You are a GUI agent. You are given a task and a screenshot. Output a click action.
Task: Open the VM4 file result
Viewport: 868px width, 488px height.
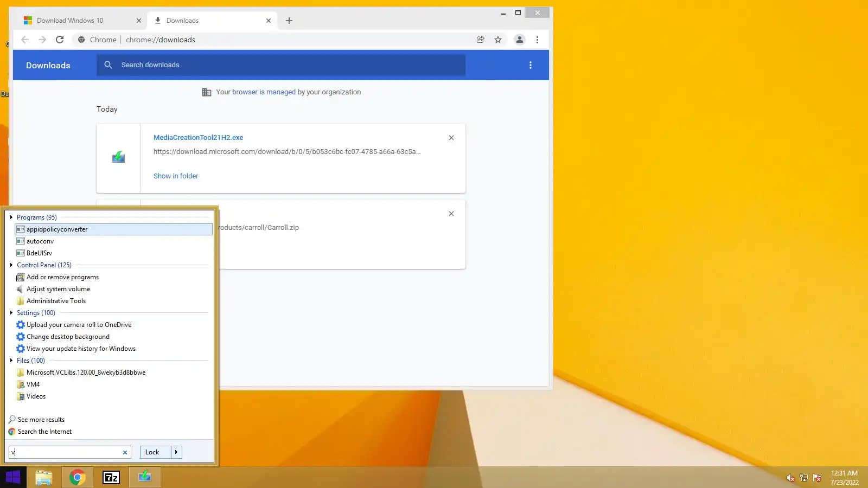tap(114, 384)
